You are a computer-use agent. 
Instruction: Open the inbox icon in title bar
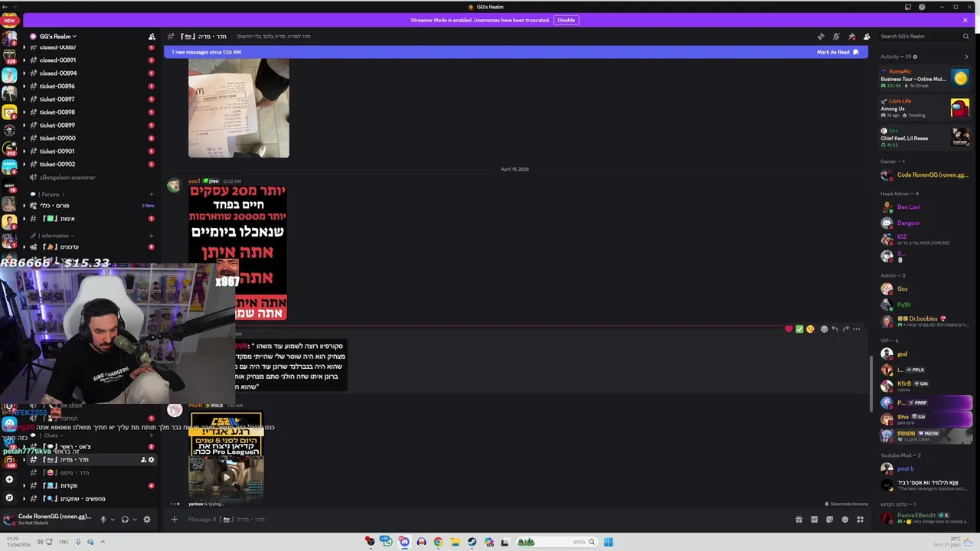pos(908,7)
